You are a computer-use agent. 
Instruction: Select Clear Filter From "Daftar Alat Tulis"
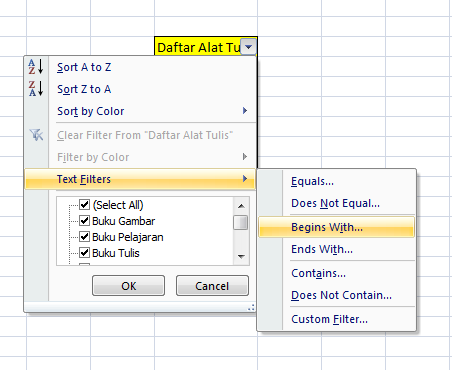click(140, 135)
